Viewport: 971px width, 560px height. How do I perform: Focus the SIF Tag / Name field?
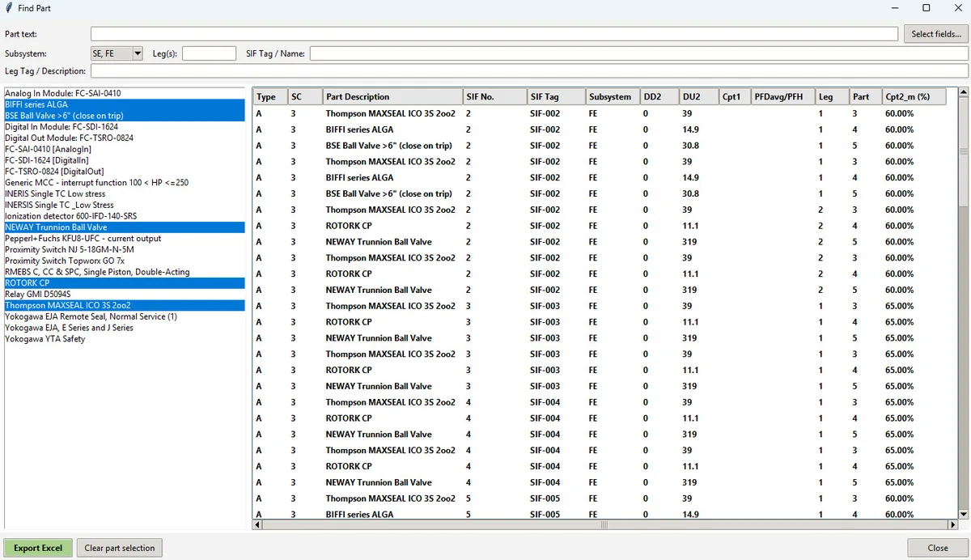639,53
